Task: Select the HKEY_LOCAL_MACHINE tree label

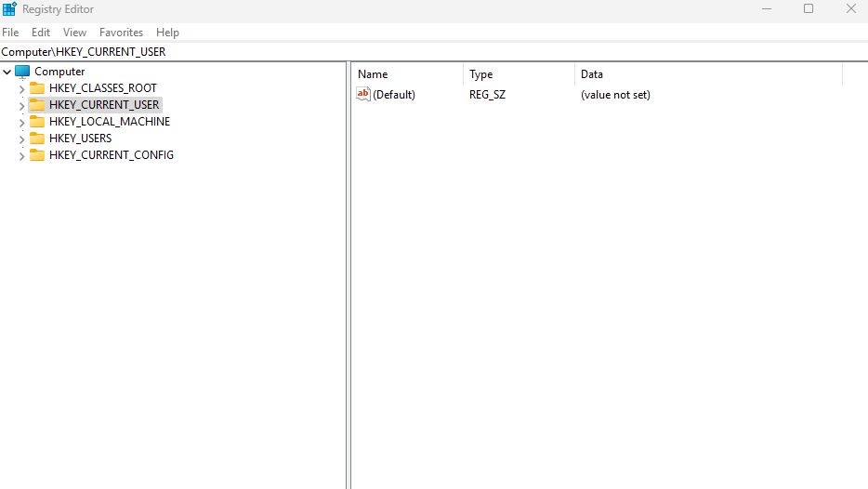Action: tap(110, 121)
